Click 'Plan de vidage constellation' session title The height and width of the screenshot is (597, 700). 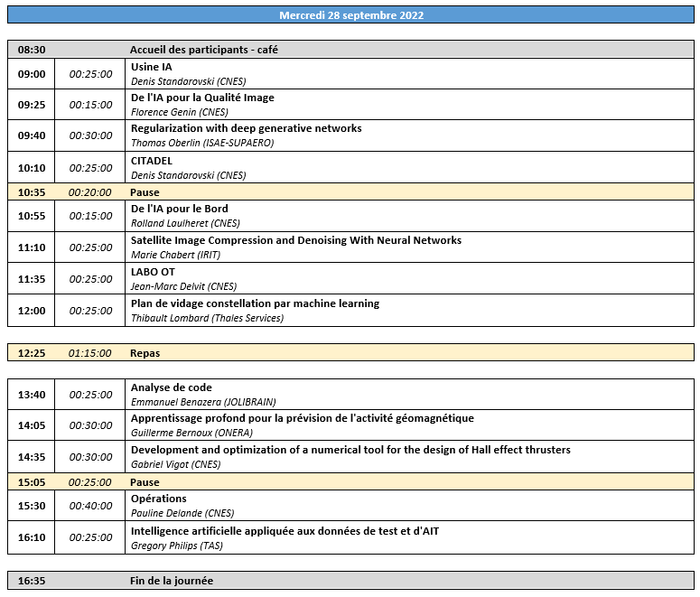[255, 303]
